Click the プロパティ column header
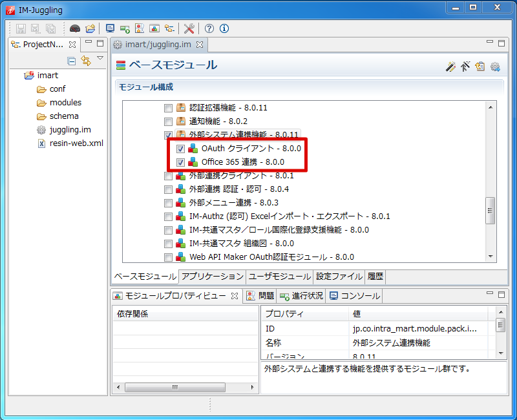This screenshot has width=517, height=420. 305,314
